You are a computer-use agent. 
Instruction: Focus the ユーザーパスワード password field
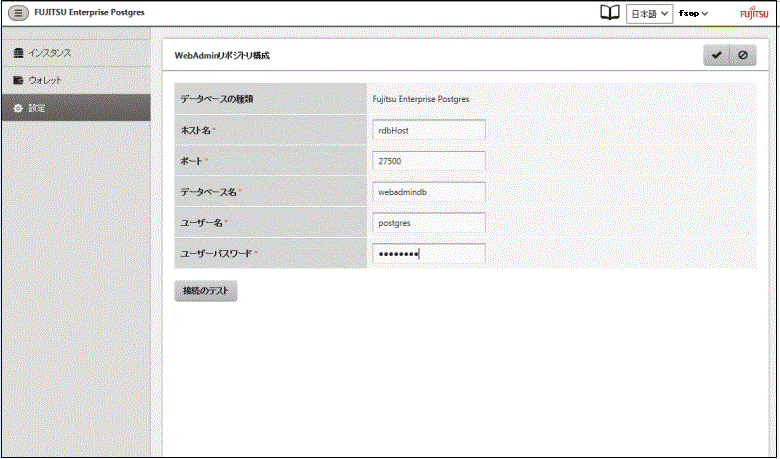pyautogui.click(x=429, y=254)
